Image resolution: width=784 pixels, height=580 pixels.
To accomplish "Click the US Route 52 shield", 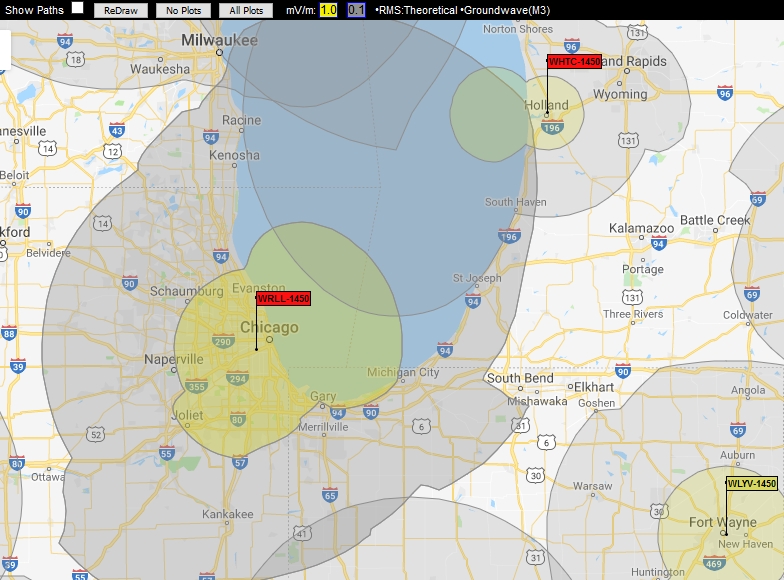I will [95, 434].
